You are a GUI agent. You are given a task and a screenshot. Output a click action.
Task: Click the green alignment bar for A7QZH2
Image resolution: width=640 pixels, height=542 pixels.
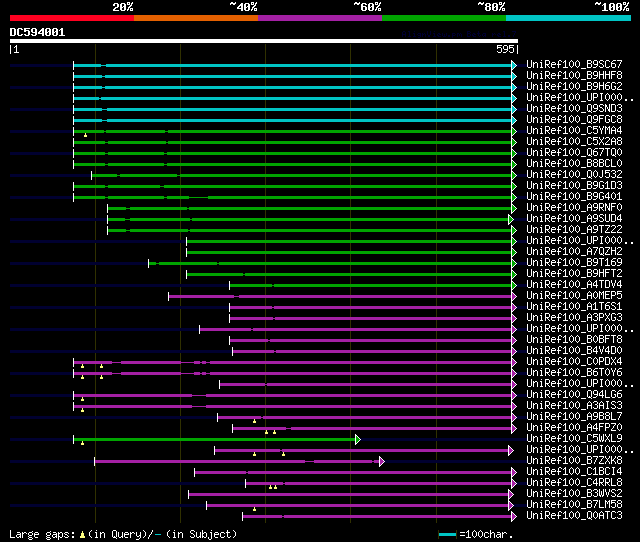tap(349, 253)
